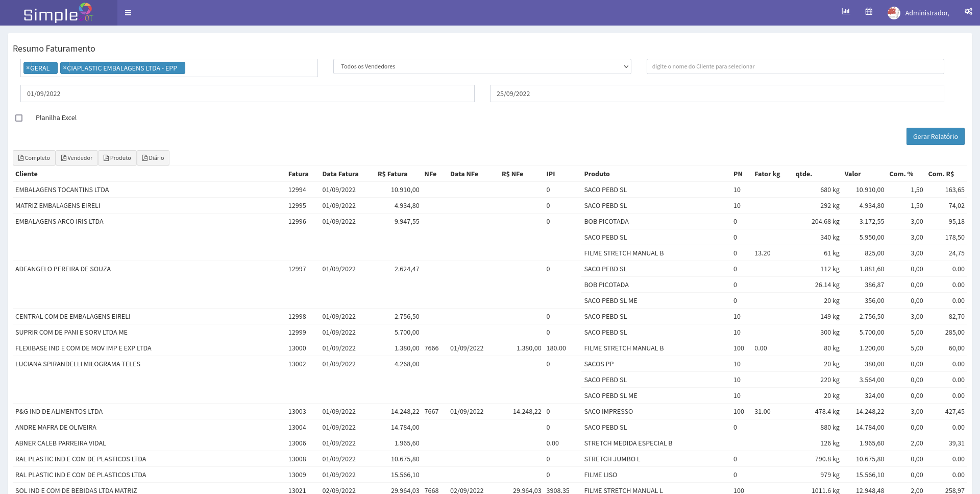Focus the client name search field
The image size is (980, 494).
(795, 66)
